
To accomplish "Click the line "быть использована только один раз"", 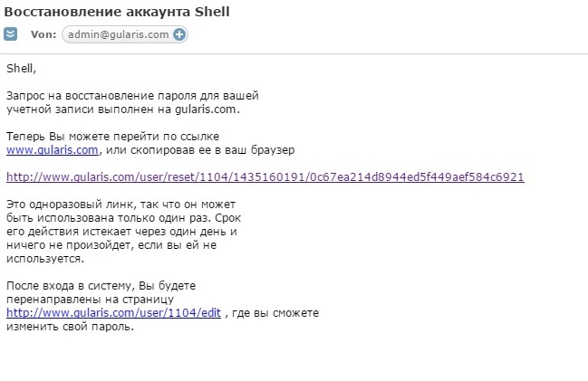I will 123,217.
